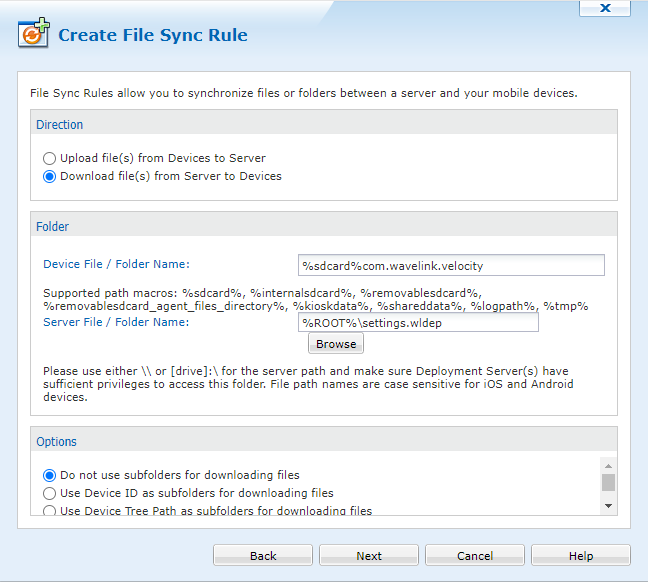The image size is (648, 582).
Task: Open Help for this dialog
Action: click(x=581, y=556)
